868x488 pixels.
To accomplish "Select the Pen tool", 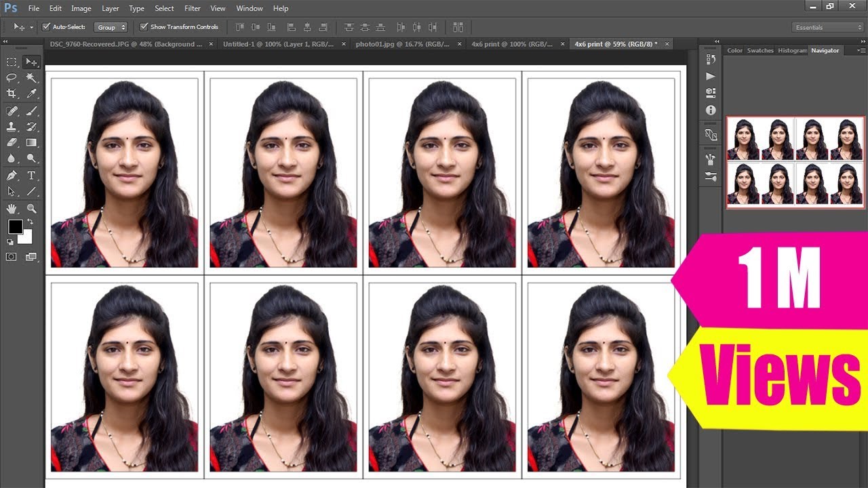I will [12, 176].
